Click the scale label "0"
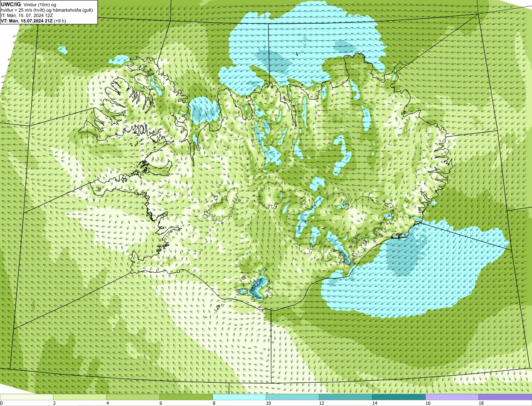Screen dimensions: 532x406 click(2, 403)
